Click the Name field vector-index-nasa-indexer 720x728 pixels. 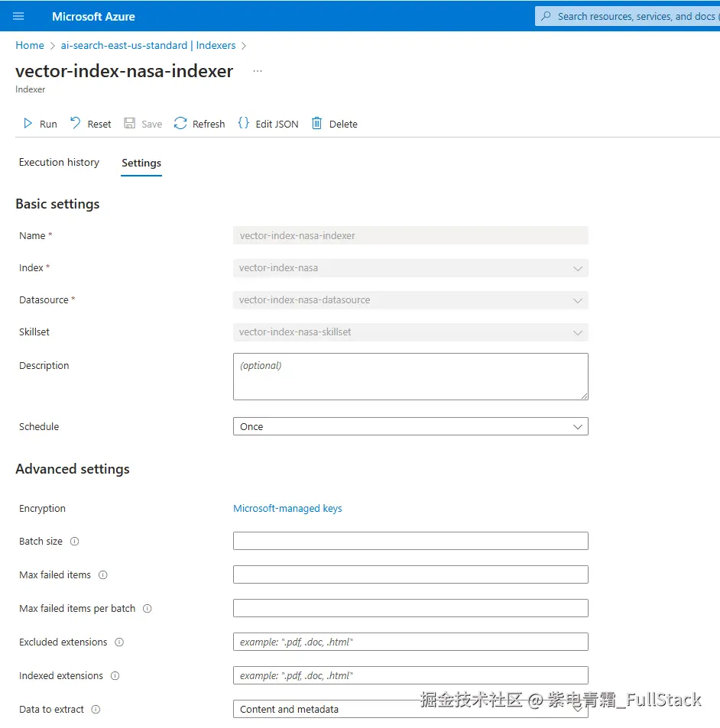tap(410, 235)
